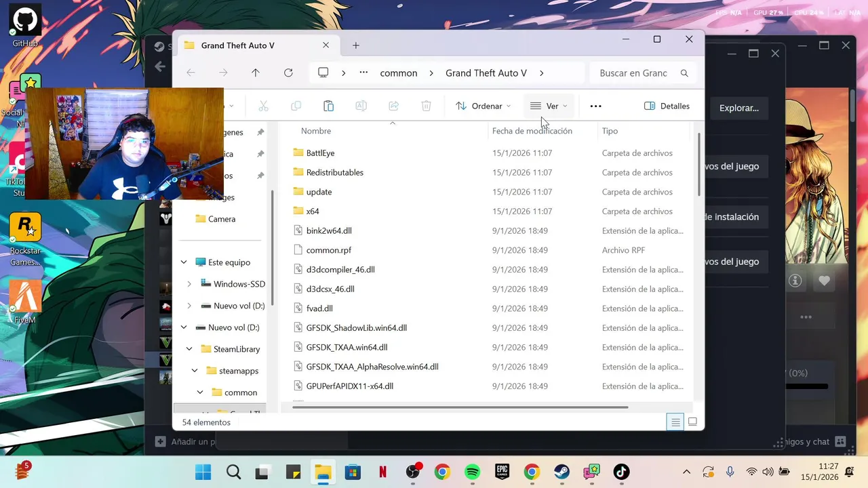Add a new Explorer tab

(x=356, y=45)
